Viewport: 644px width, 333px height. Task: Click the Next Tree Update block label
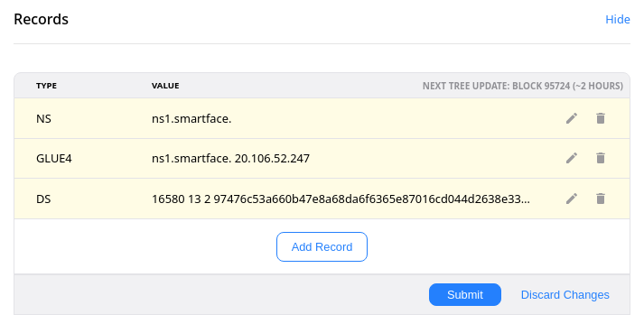(522, 86)
